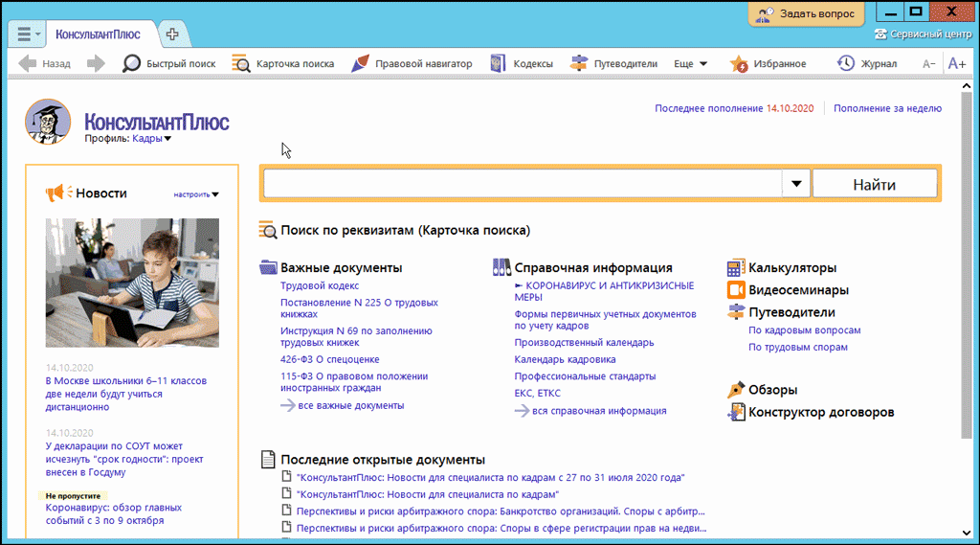Expand the search history dropdown arrow

tap(796, 184)
